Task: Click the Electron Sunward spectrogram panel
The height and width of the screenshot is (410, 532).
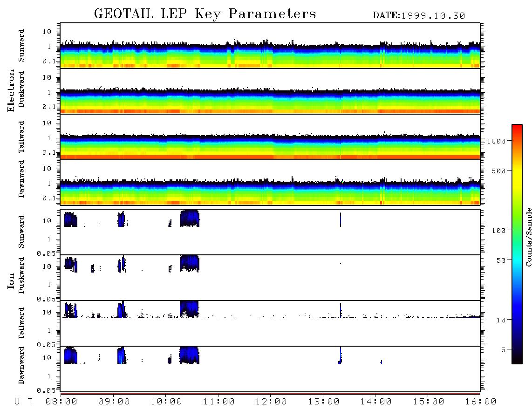Action: click(270, 46)
